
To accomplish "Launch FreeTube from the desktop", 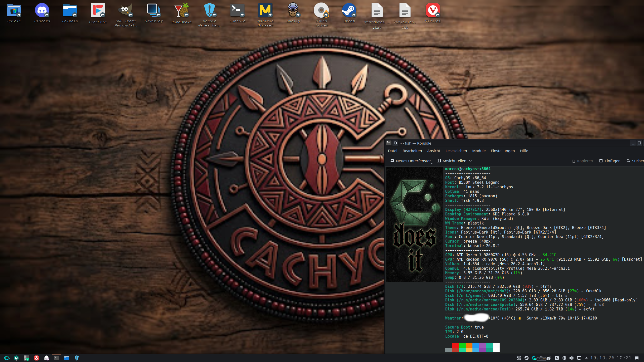I will [98, 14].
